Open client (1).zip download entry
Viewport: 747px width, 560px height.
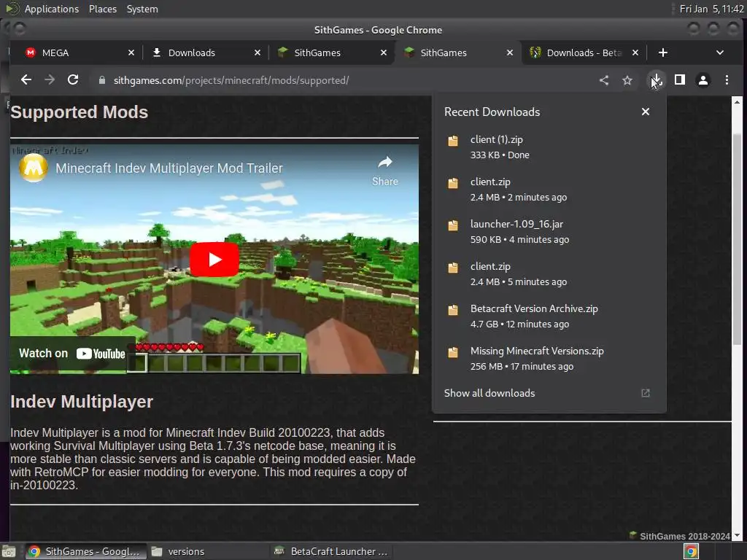coord(549,147)
